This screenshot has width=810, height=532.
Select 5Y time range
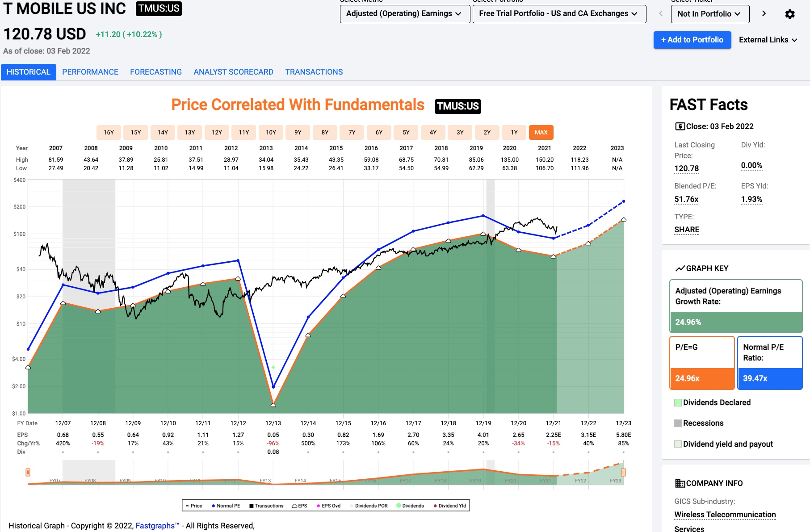point(406,132)
